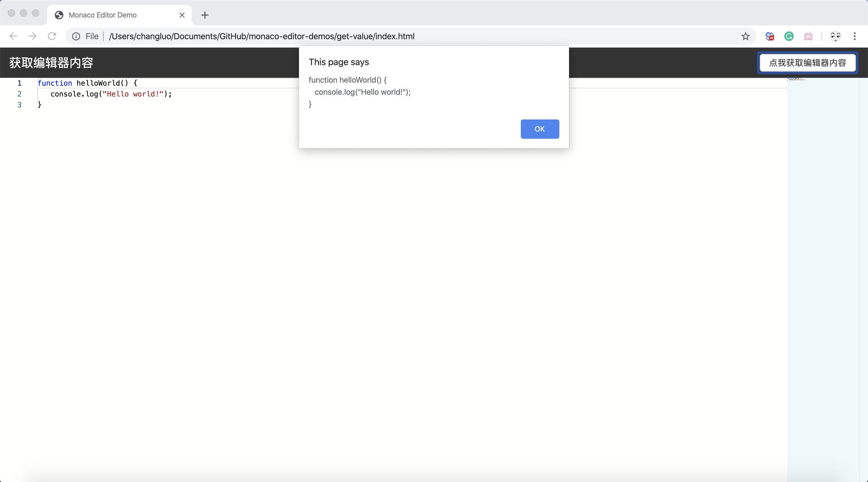Click the "Hello world!" string in the editor
This screenshot has height=482, width=868.
tap(133, 94)
